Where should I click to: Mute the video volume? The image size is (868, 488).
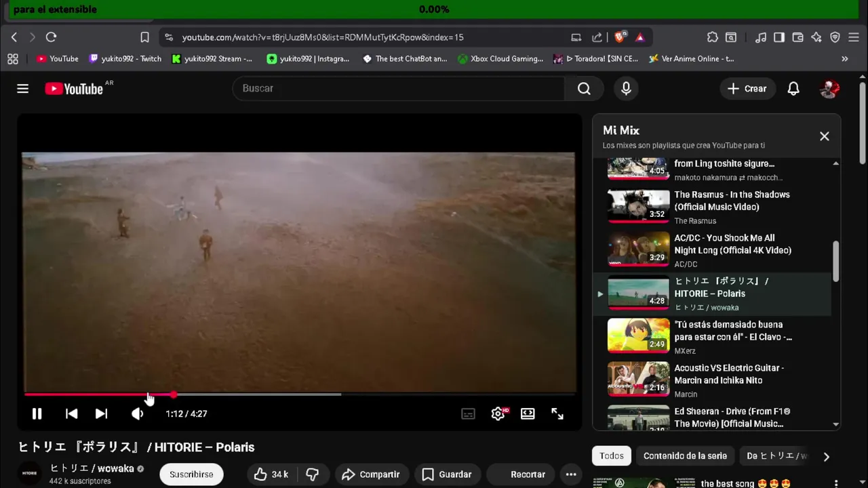click(x=138, y=413)
